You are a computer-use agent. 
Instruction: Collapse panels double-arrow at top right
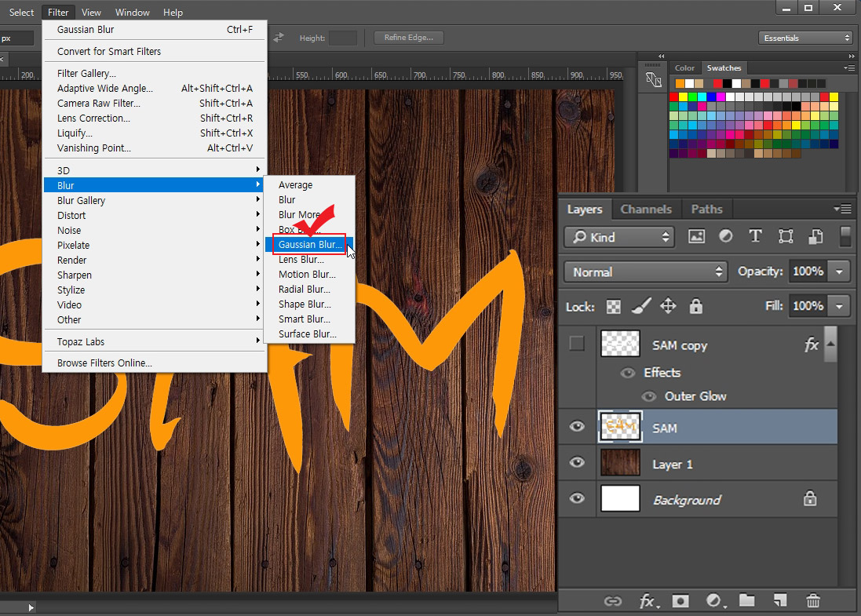click(852, 56)
